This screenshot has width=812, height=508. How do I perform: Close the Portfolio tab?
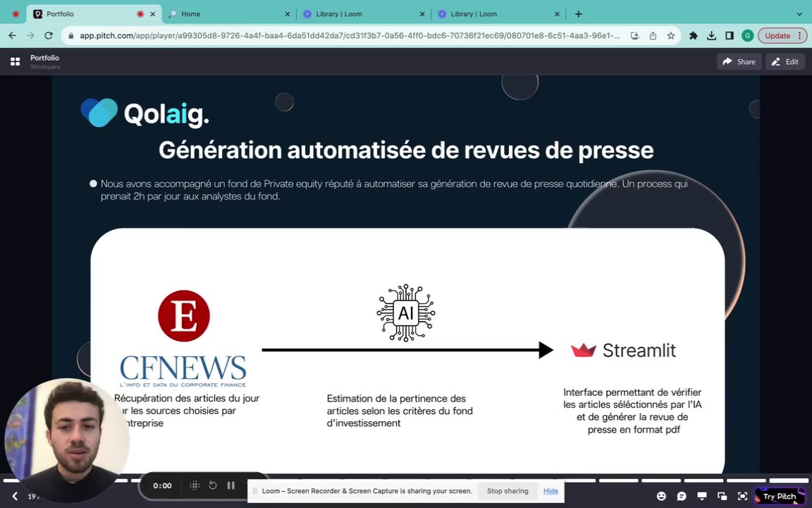(x=153, y=14)
